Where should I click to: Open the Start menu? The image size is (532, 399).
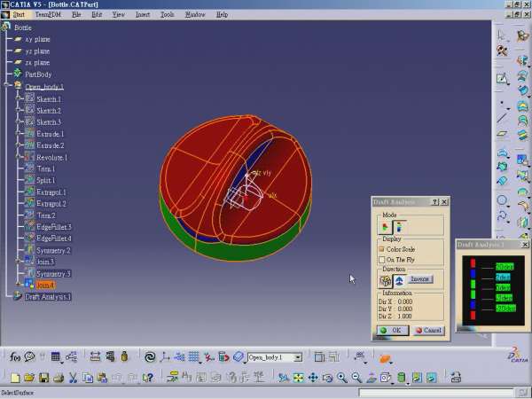tap(19, 14)
